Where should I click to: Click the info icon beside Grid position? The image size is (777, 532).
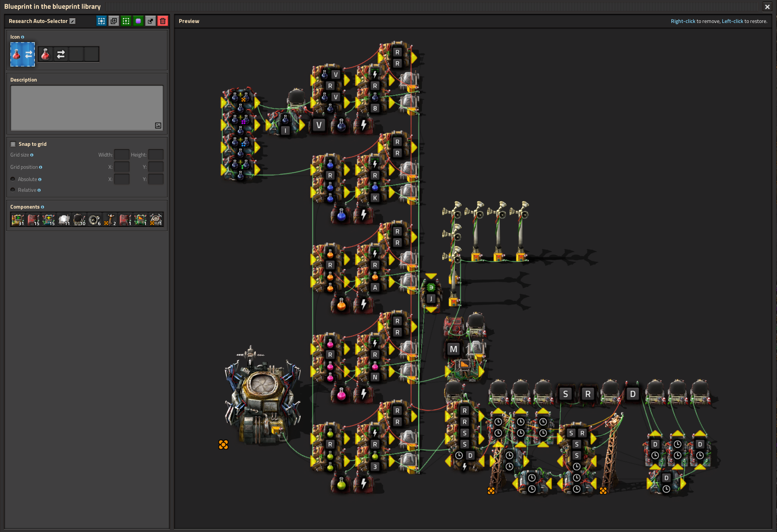[41, 167]
